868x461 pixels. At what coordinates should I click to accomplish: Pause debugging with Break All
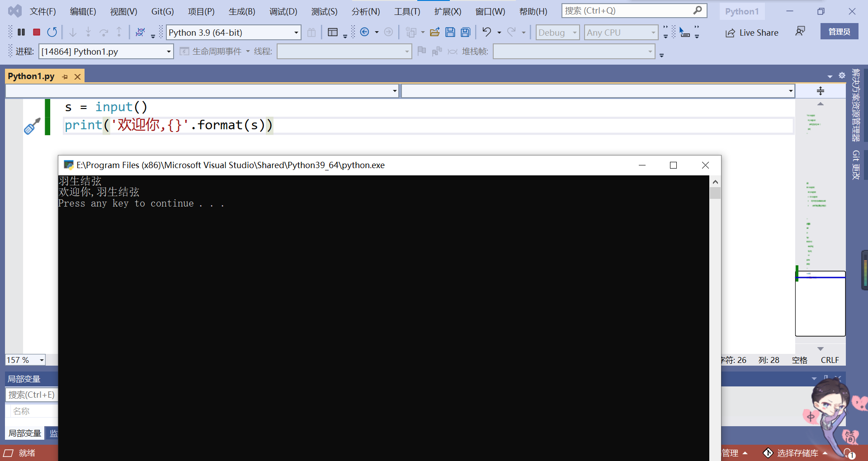21,32
